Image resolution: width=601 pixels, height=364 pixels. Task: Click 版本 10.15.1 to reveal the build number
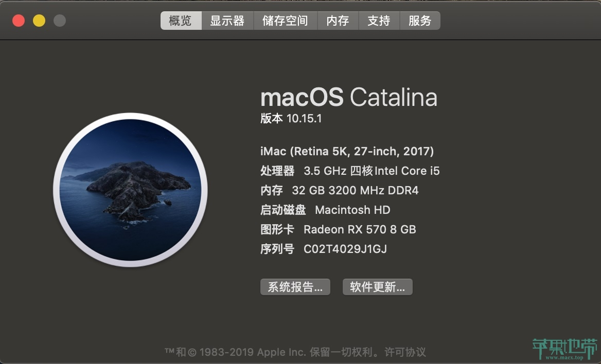point(291,118)
